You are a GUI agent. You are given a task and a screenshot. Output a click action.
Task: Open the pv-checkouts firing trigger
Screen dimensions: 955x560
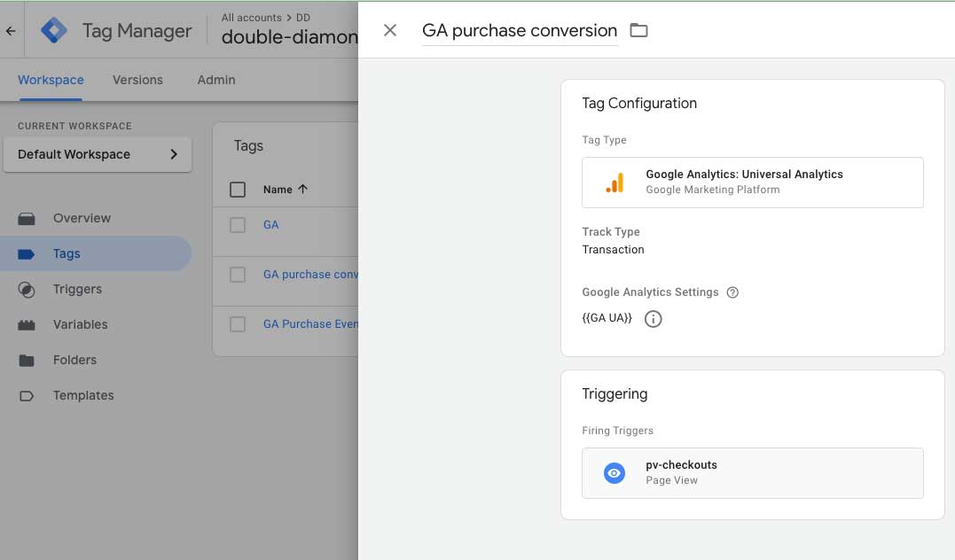coord(752,473)
